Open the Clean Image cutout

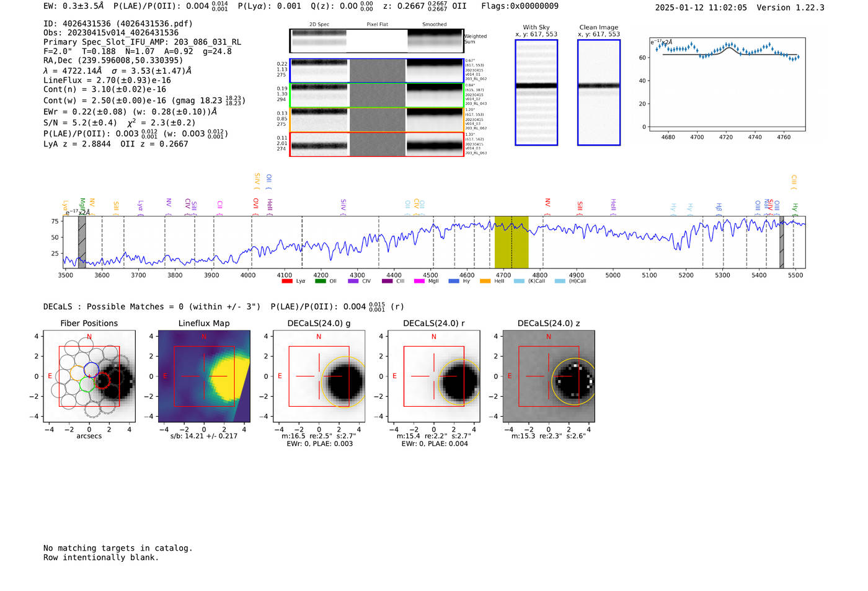(599, 92)
